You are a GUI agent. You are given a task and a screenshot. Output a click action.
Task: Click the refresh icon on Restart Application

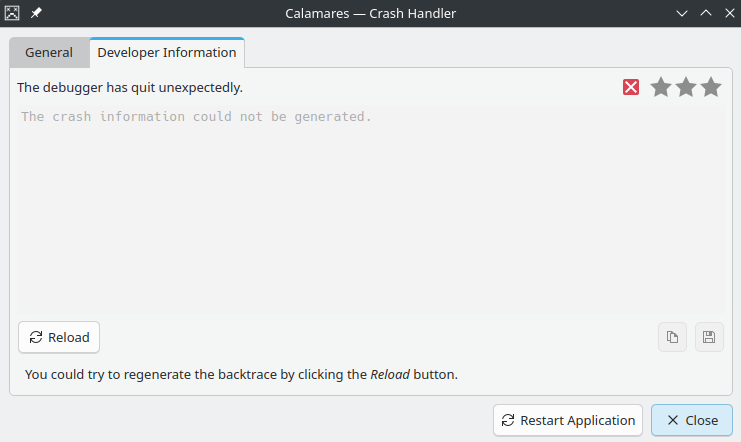coord(508,420)
